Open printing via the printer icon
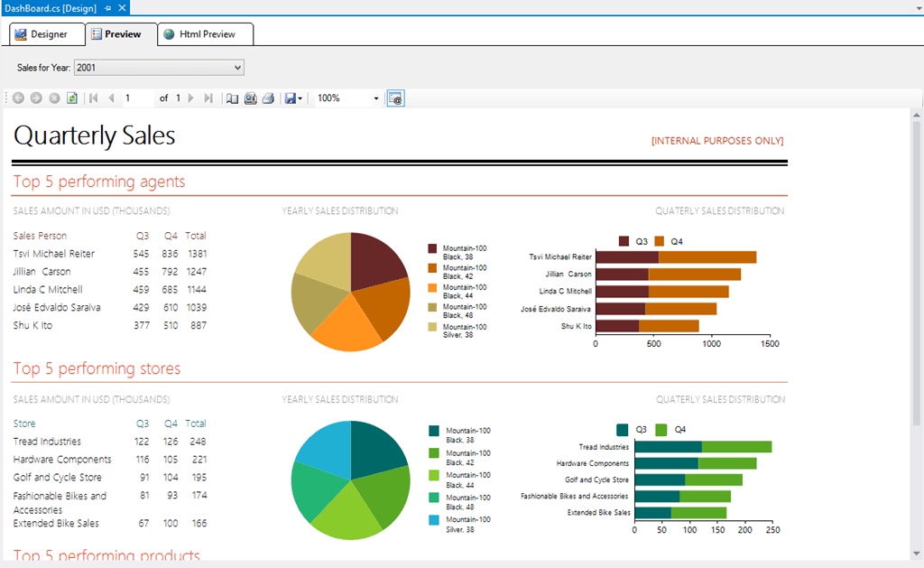The width and height of the screenshot is (924, 568). tap(267, 98)
